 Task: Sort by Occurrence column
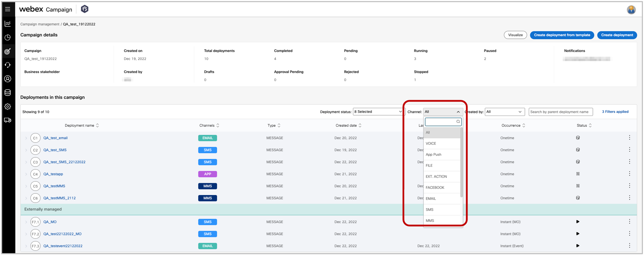524,125
